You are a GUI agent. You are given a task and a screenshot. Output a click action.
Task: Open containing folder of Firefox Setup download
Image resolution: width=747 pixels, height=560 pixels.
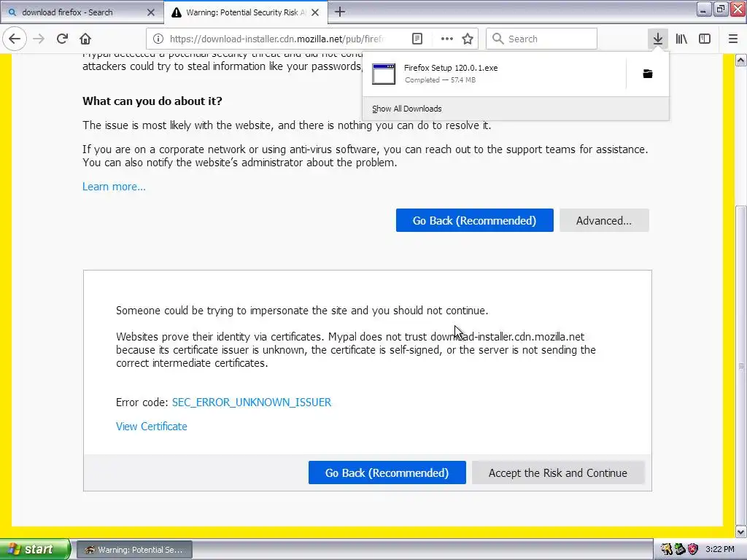(648, 74)
